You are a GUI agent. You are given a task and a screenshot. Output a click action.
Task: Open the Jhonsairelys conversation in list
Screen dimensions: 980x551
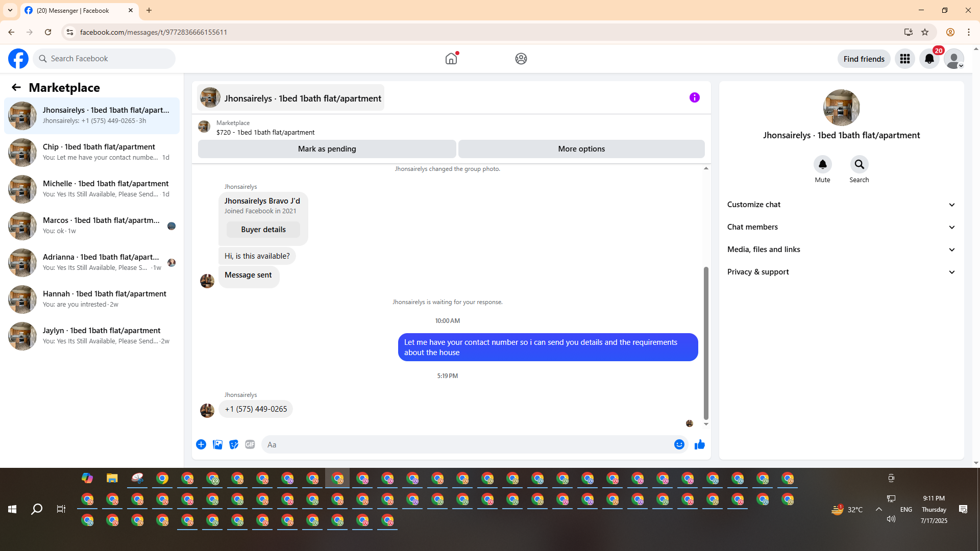tap(92, 116)
